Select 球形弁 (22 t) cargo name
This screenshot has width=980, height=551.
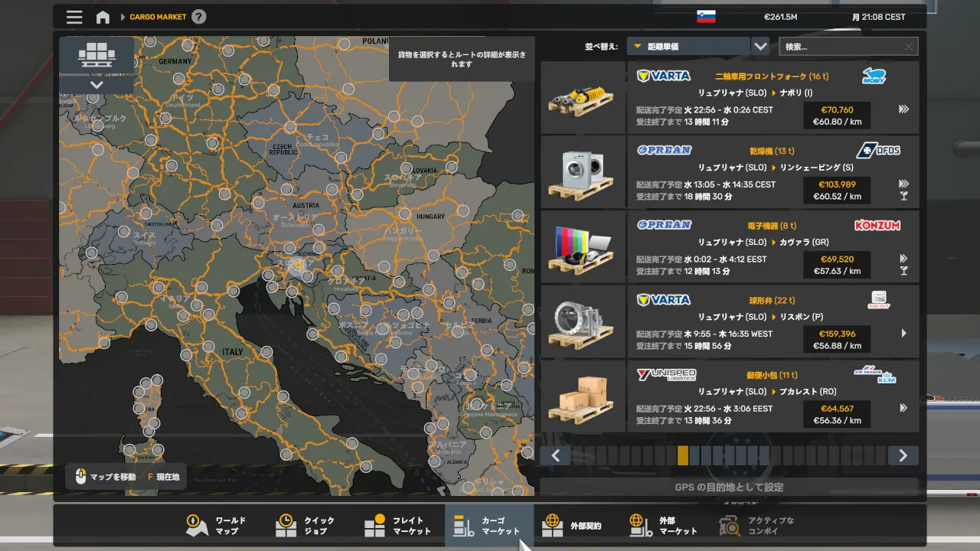coord(772,301)
